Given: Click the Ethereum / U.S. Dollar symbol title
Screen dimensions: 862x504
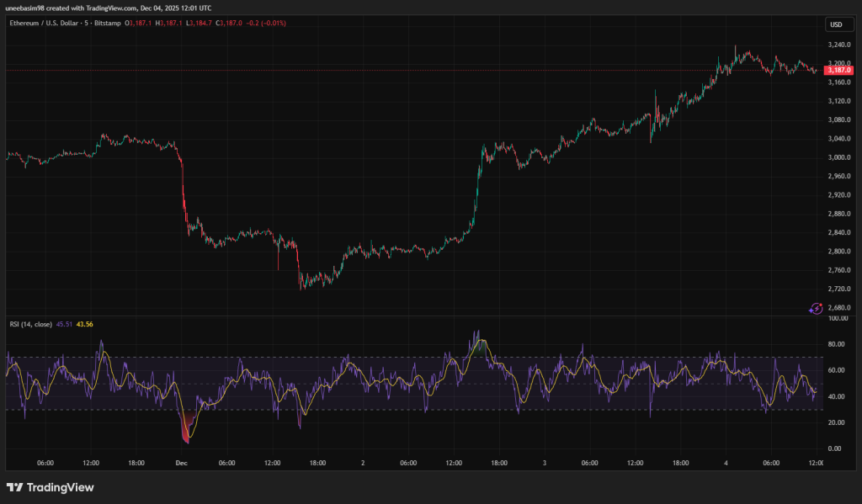Looking at the screenshot, I should pyautogui.click(x=45, y=23).
